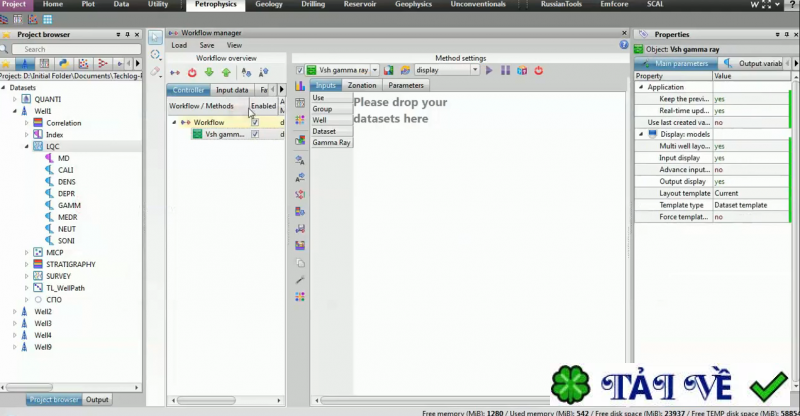Open the Petrophysics ribbon tab
Viewport: 800px width, 416px height.
tap(216, 5)
